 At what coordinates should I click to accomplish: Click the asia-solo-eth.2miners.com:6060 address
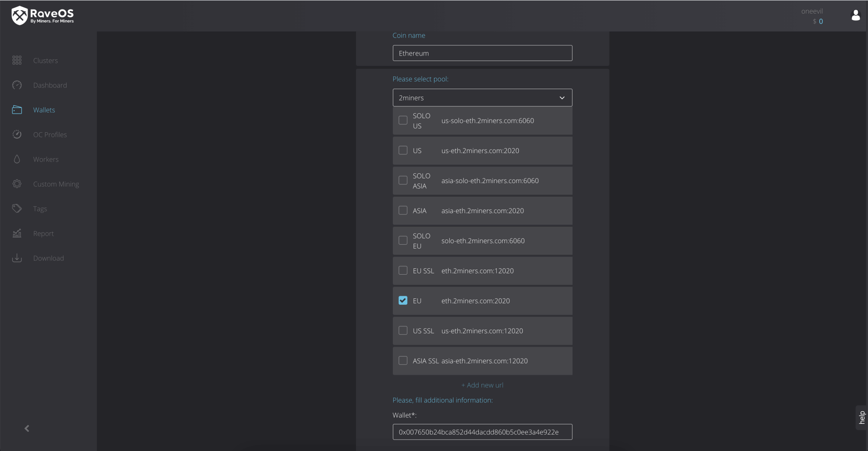(x=490, y=181)
